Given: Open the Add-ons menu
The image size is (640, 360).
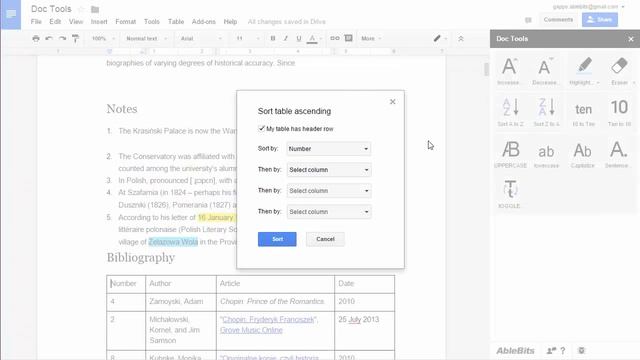Looking at the screenshot, I should (x=203, y=22).
